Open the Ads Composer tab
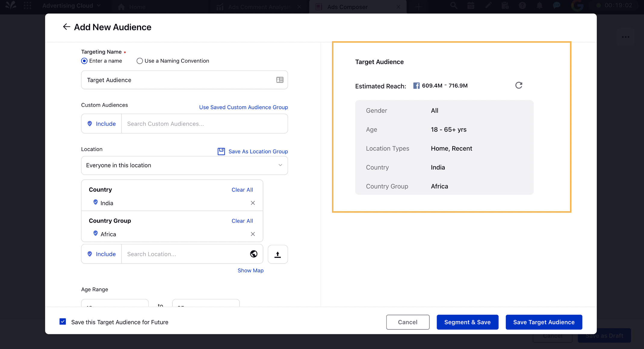Viewport: 644px width, 349px height. [x=347, y=7]
